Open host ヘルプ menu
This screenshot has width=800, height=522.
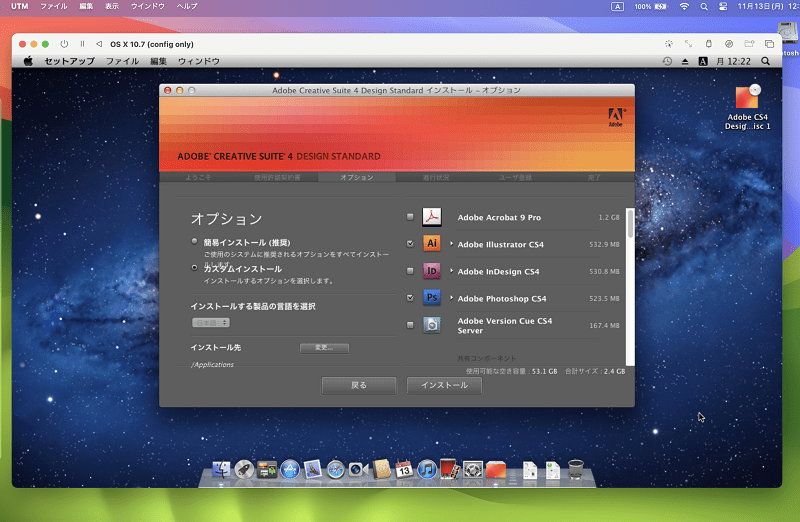(x=187, y=6)
